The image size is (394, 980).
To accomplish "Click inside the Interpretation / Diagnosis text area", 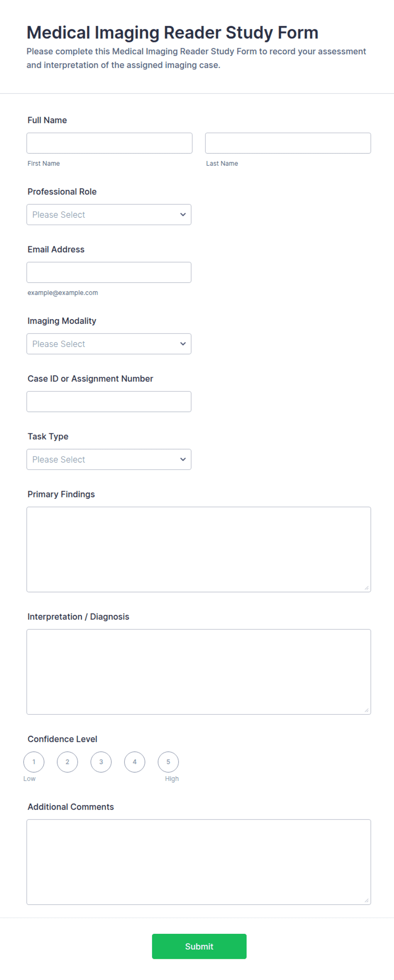I will point(199,672).
